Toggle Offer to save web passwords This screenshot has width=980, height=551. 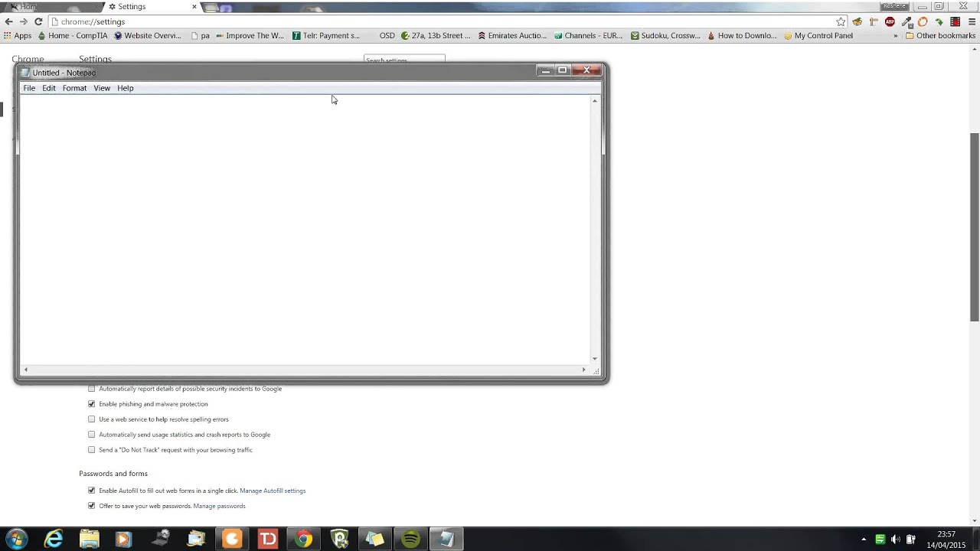[92, 506]
